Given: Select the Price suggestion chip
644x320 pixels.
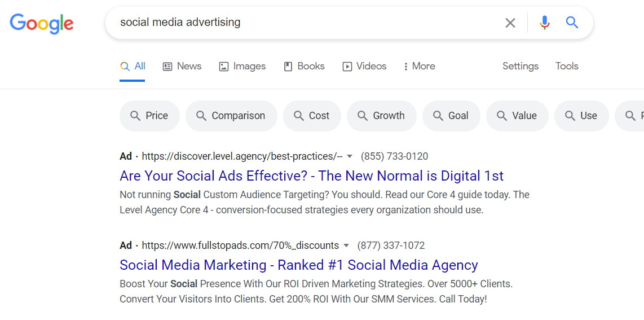Looking at the screenshot, I should coord(149,116).
